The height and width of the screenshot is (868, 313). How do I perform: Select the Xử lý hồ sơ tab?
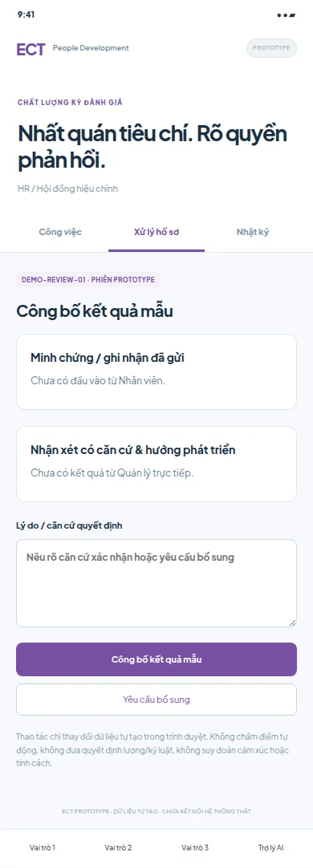point(156,232)
